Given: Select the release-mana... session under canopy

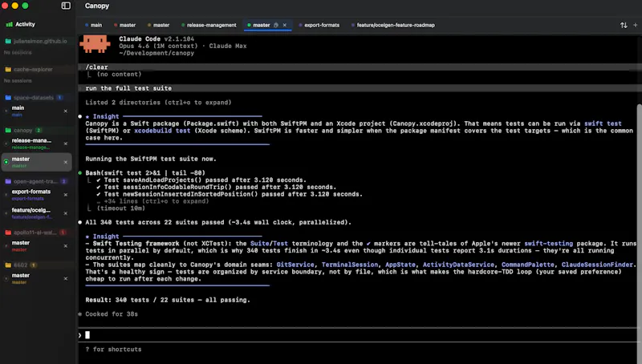Looking at the screenshot, I should coord(35,144).
